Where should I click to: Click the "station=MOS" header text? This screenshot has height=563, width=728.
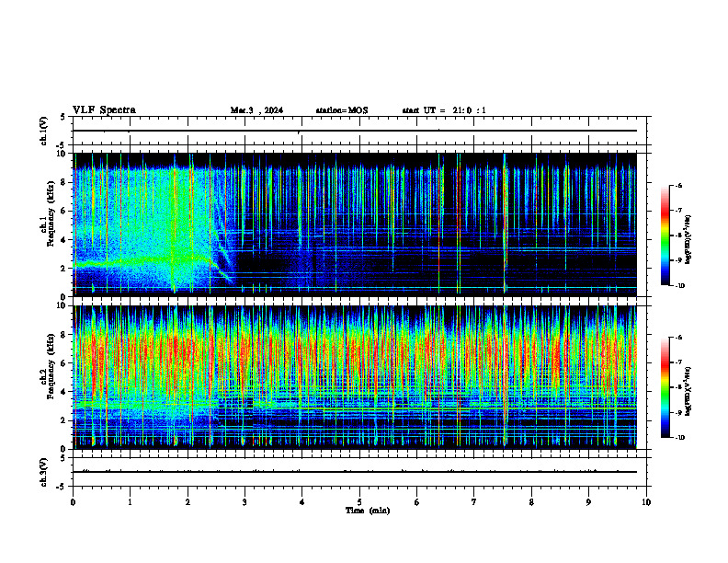click(x=342, y=110)
